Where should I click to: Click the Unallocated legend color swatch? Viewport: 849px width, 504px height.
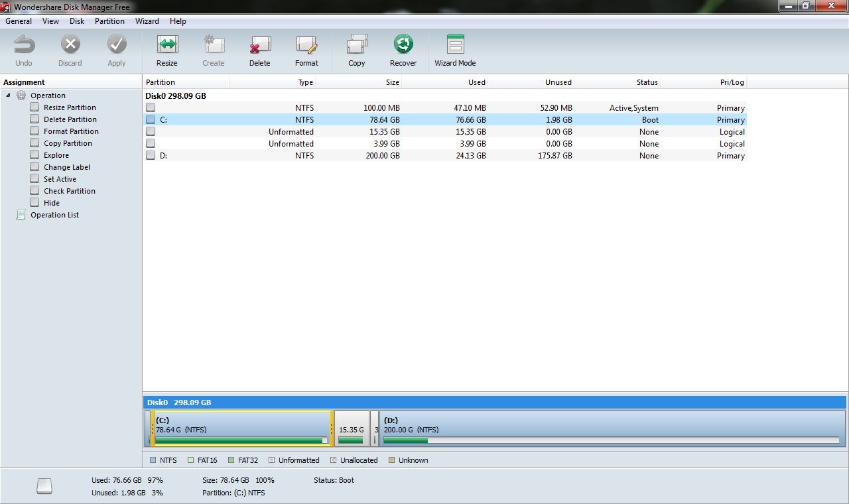pyautogui.click(x=334, y=460)
